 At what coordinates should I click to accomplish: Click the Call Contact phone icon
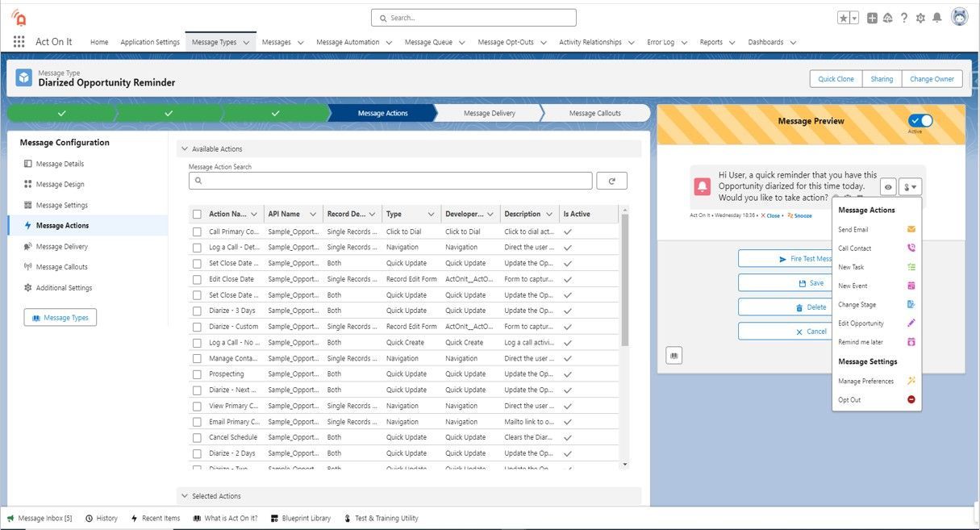[911, 248]
